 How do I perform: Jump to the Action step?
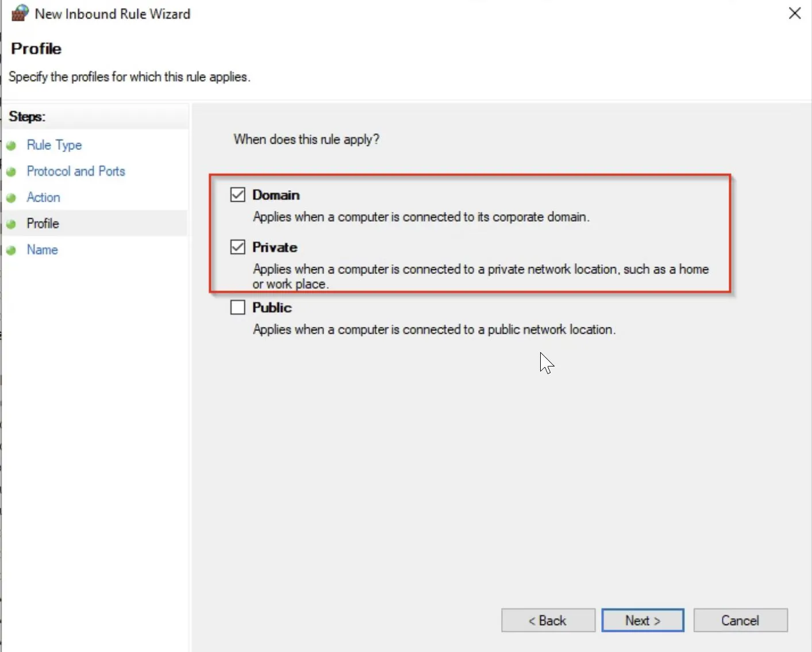43,197
